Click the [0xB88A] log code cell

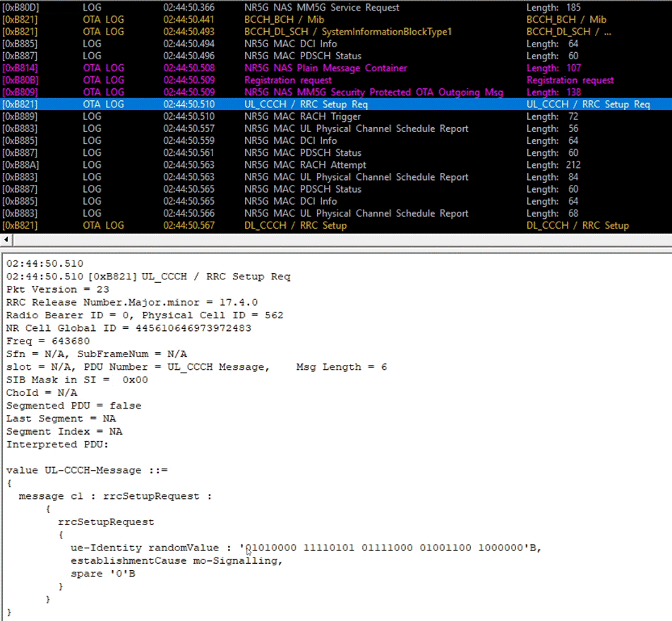(20, 164)
